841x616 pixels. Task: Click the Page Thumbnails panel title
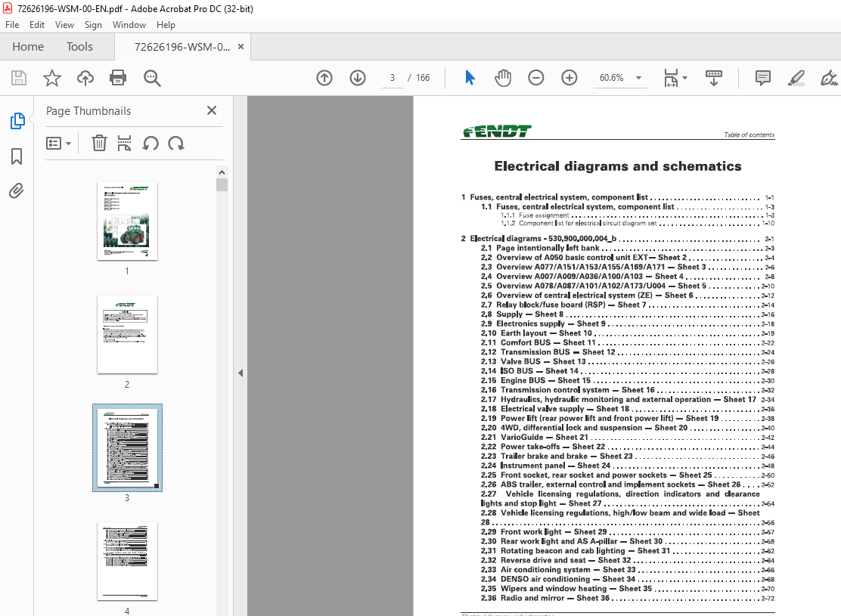tap(88, 111)
